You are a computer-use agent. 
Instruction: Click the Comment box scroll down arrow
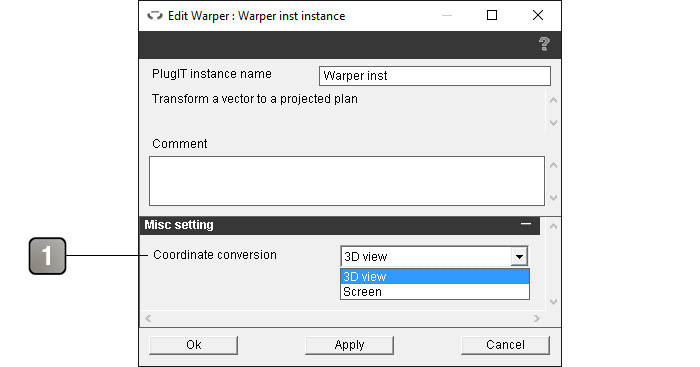553,198
